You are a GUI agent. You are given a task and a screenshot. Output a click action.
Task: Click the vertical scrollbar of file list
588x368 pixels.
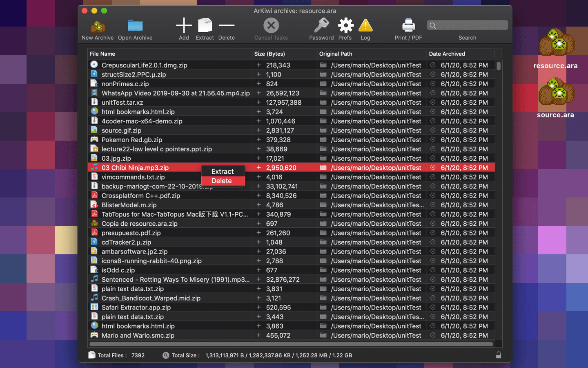pos(499,66)
